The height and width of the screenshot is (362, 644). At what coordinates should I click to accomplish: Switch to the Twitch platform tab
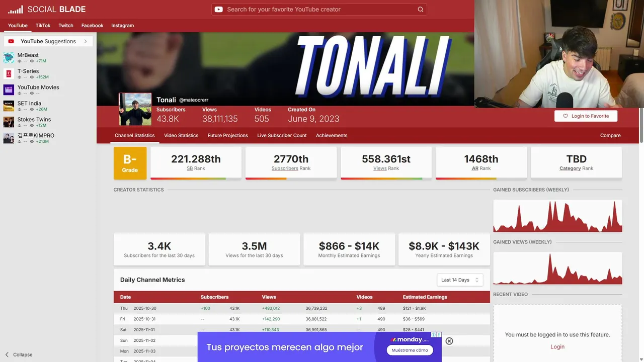pyautogui.click(x=66, y=26)
